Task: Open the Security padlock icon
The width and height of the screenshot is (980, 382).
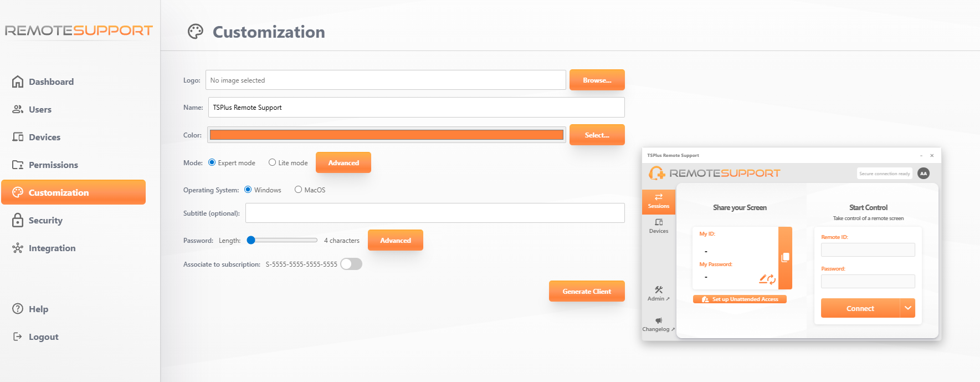Action: (x=18, y=220)
